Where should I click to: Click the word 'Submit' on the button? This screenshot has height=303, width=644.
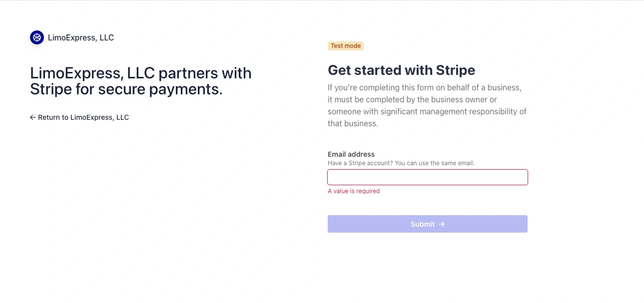pos(423,224)
